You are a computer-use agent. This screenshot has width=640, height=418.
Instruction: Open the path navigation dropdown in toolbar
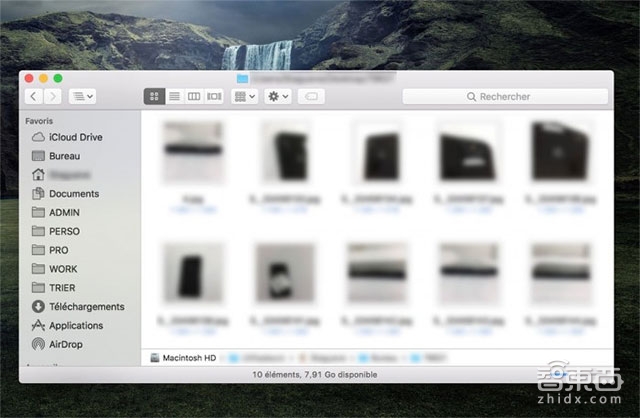[x=83, y=97]
